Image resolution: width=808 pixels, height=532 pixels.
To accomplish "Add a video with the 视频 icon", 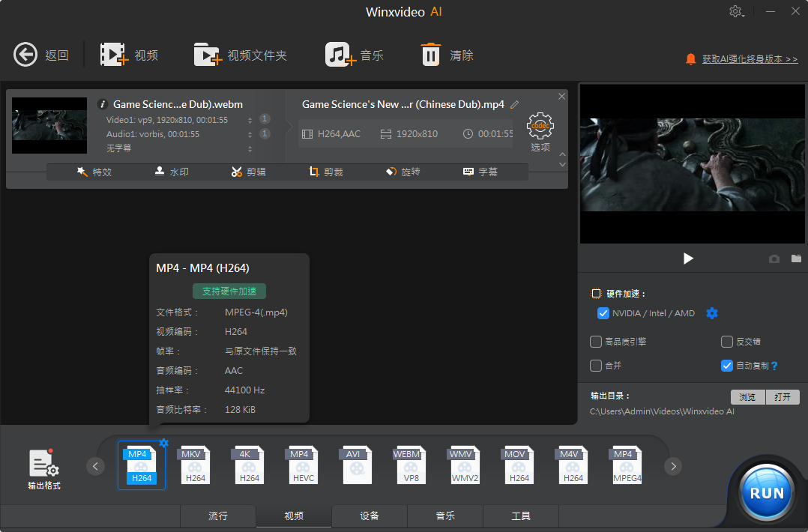I will pos(114,55).
